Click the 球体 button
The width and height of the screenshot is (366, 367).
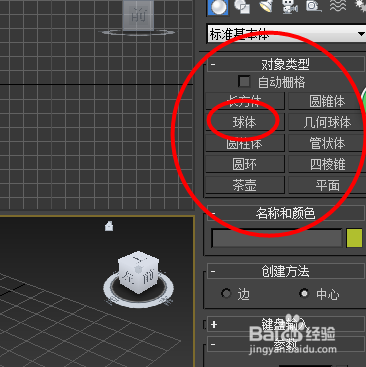point(245,122)
